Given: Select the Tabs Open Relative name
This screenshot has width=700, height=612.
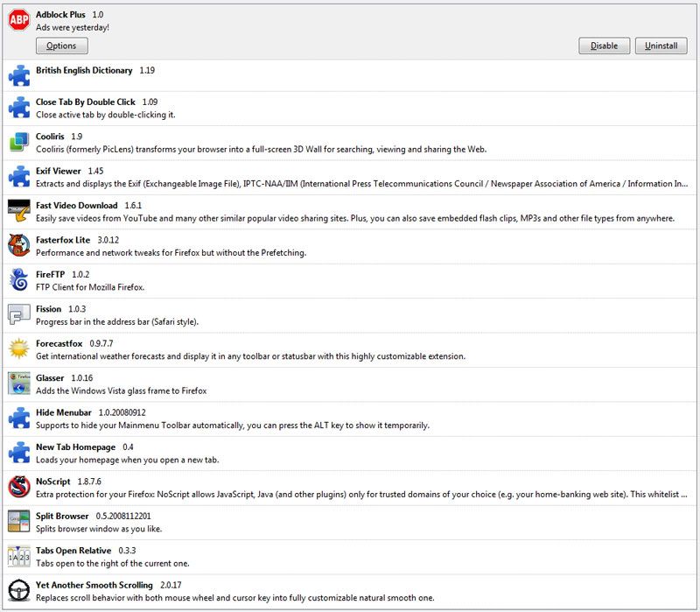Looking at the screenshot, I should (x=73, y=551).
